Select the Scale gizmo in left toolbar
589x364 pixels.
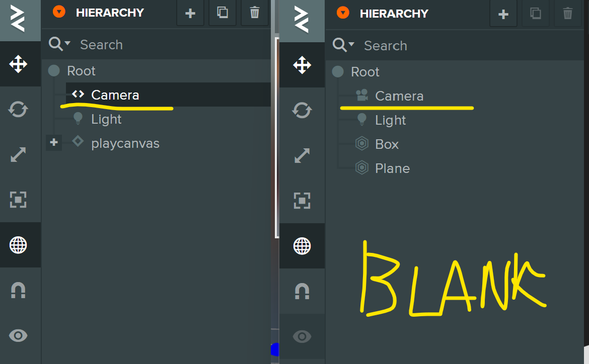[x=18, y=155]
